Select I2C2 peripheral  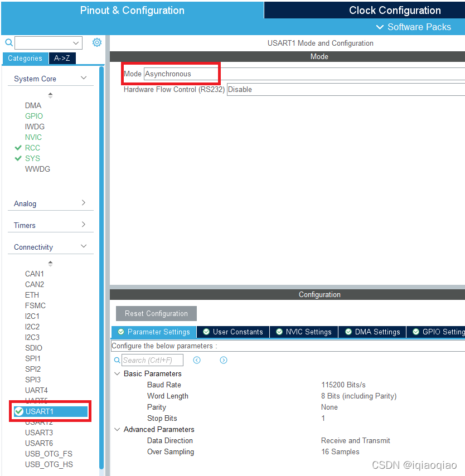(x=32, y=327)
